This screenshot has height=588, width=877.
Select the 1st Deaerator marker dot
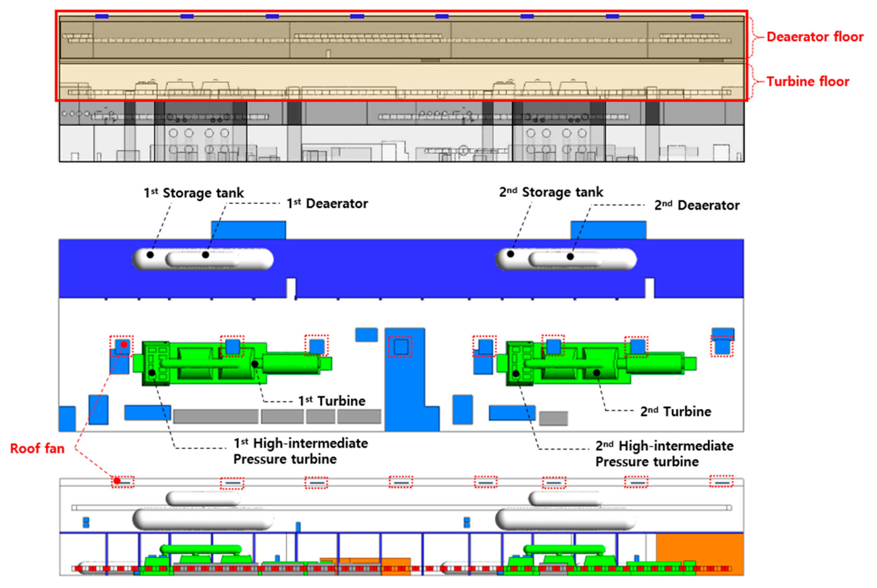pyautogui.click(x=205, y=255)
